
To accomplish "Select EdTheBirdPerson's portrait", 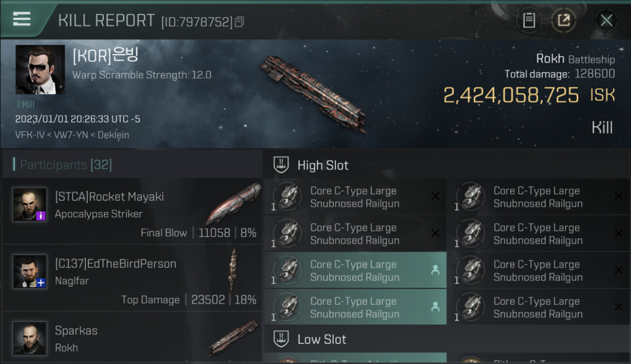I will tap(30, 271).
